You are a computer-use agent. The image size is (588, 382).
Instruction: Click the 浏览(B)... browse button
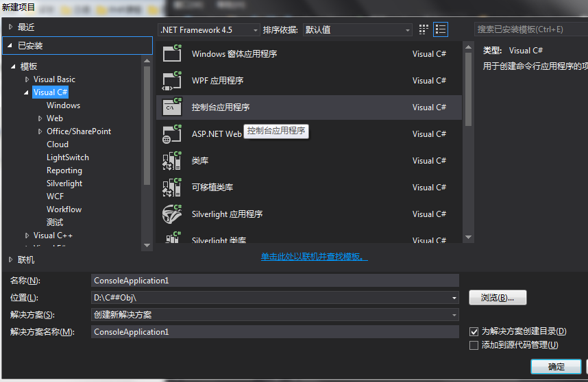498,298
